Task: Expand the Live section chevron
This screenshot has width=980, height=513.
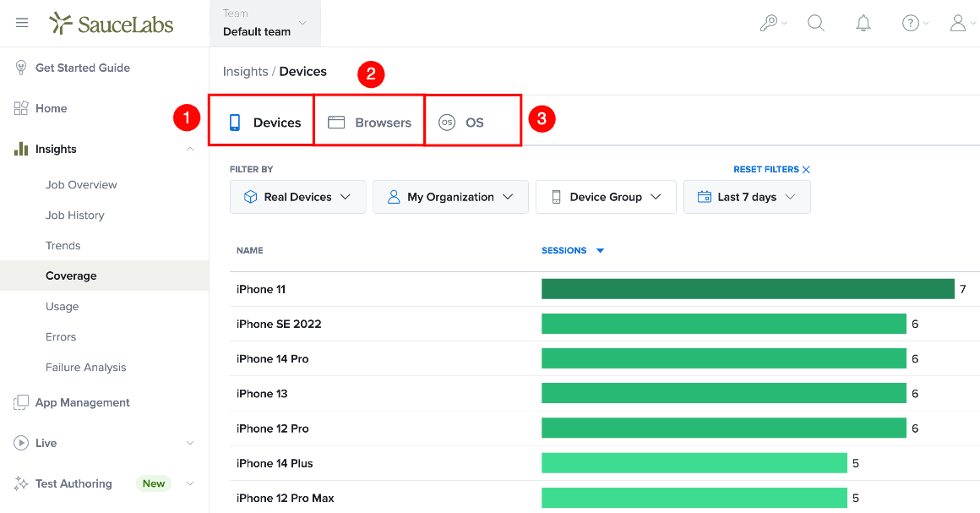Action: (190, 443)
